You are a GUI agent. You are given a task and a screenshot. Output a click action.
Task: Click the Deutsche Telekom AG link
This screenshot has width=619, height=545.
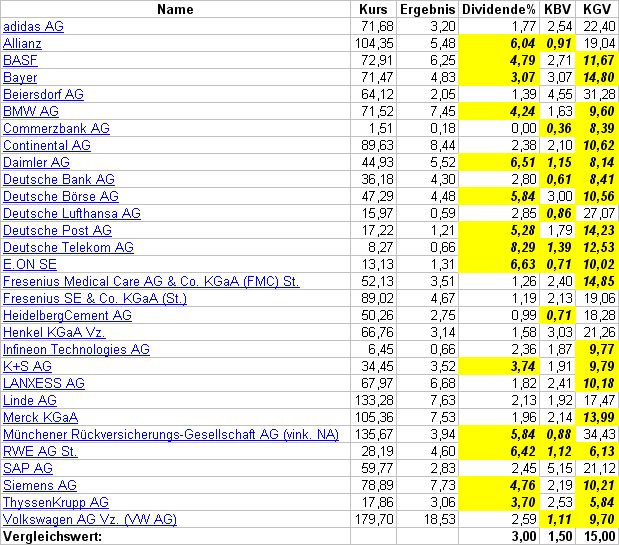pyautogui.click(x=68, y=247)
